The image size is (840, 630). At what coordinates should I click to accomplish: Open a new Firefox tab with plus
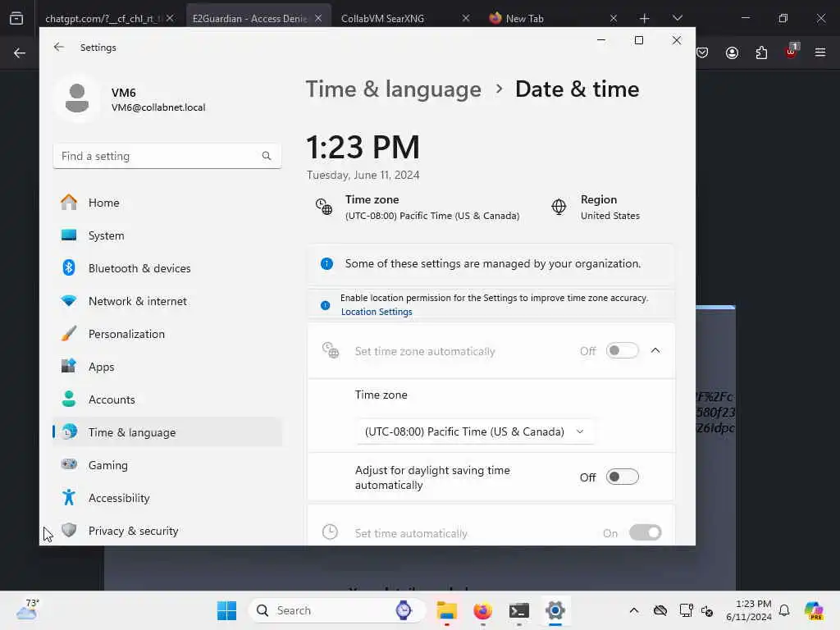tap(645, 18)
